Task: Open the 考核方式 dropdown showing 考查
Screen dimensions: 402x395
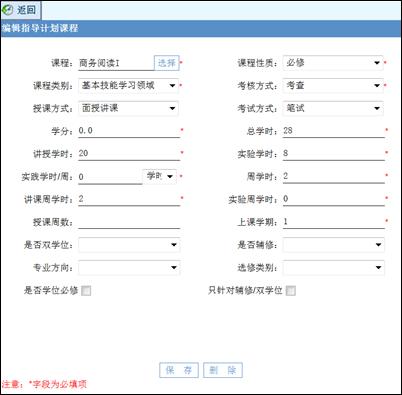Action: click(x=333, y=86)
